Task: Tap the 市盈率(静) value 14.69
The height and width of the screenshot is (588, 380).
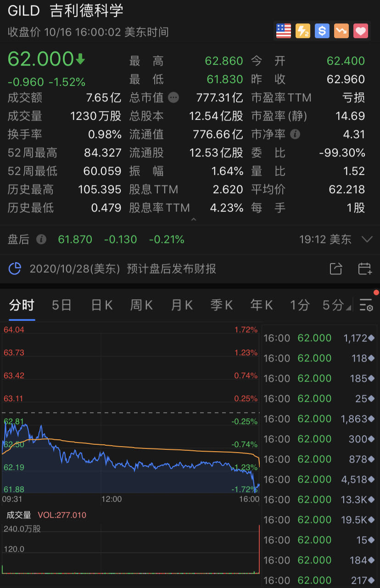Action: [x=350, y=116]
